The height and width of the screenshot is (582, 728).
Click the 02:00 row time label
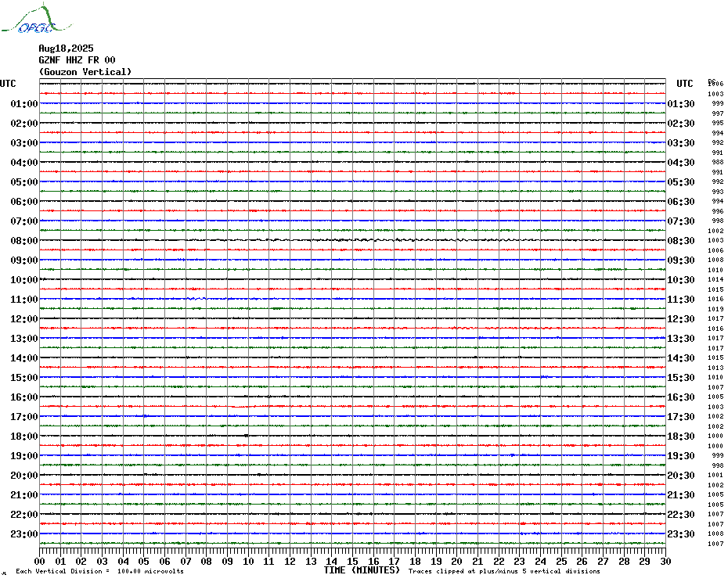[x=24, y=124]
